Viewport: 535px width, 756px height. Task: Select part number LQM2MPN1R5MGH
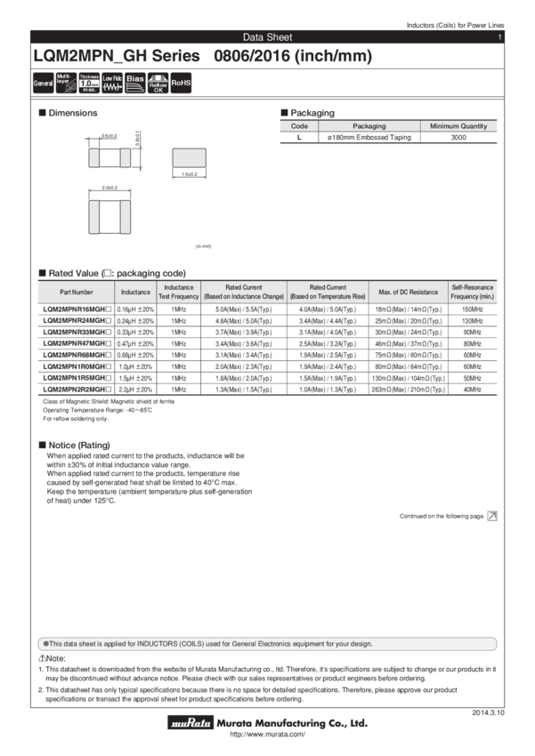pyautogui.click(x=77, y=378)
